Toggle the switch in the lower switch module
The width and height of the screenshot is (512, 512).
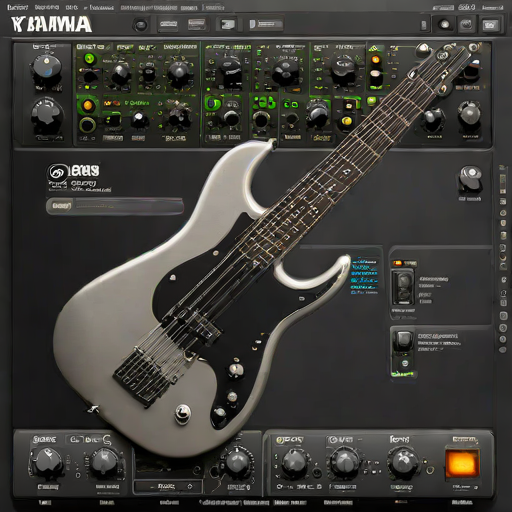point(403,341)
